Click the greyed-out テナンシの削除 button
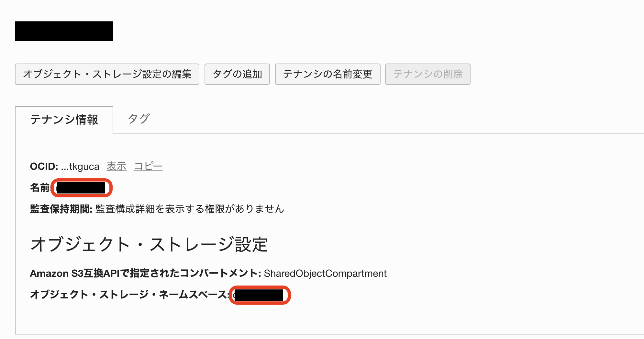644x339 pixels. (x=427, y=74)
